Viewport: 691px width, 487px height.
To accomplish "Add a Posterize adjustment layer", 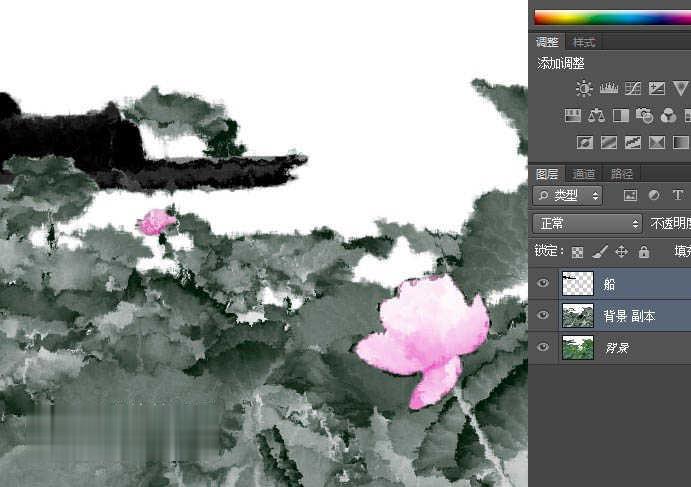I will pyautogui.click(x=609, y=142).
